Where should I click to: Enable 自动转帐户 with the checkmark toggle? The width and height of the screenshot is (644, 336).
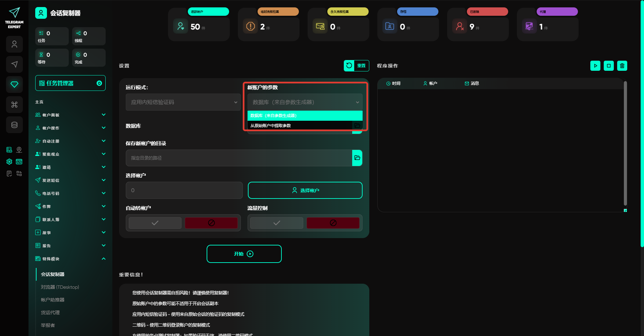click(x=155, y=223)
